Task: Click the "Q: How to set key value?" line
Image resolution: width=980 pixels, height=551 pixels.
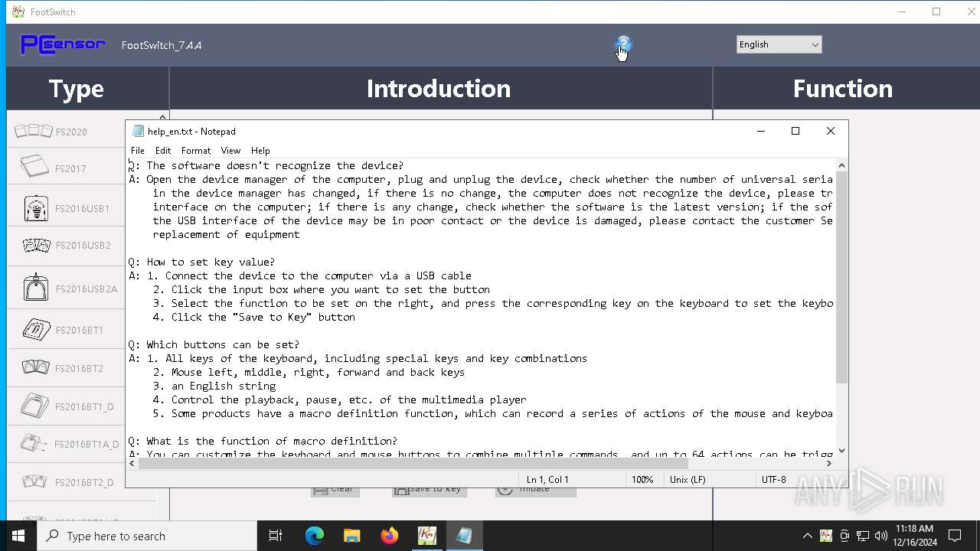Action: [x=201, y=262]
